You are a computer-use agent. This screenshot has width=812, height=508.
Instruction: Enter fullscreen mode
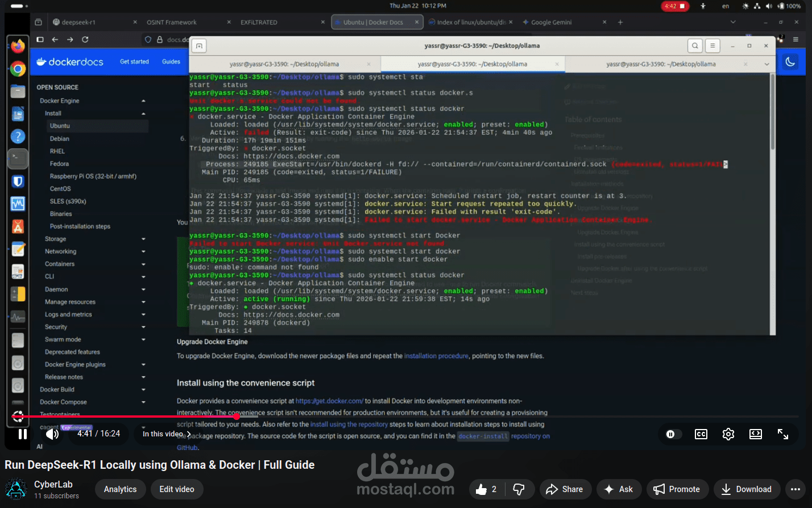pos(783,434)
